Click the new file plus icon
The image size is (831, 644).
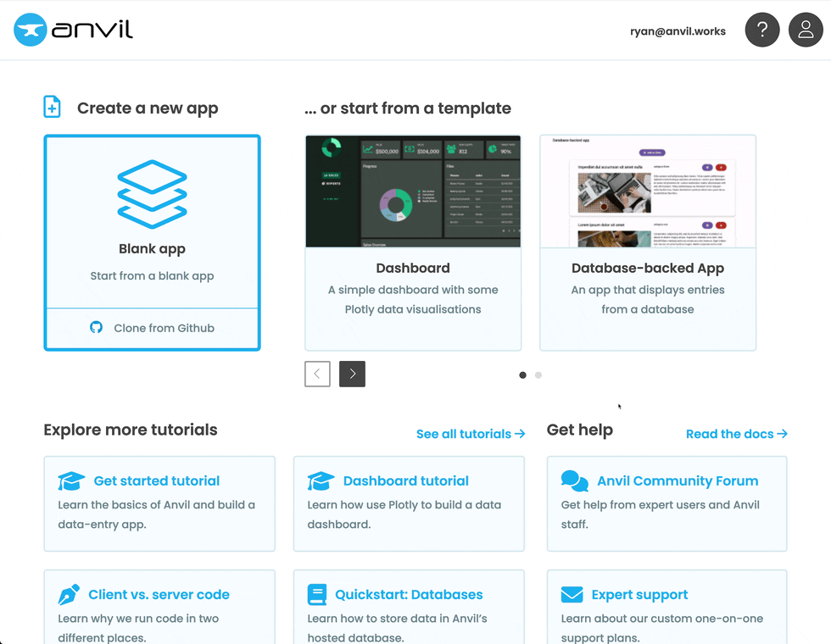tap(52, 107)
